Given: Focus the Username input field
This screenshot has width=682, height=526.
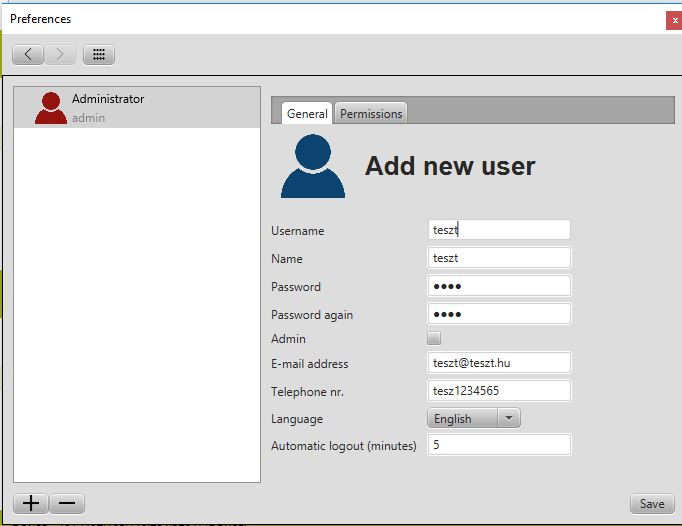Looking at the screenshot, I should 499,230.
